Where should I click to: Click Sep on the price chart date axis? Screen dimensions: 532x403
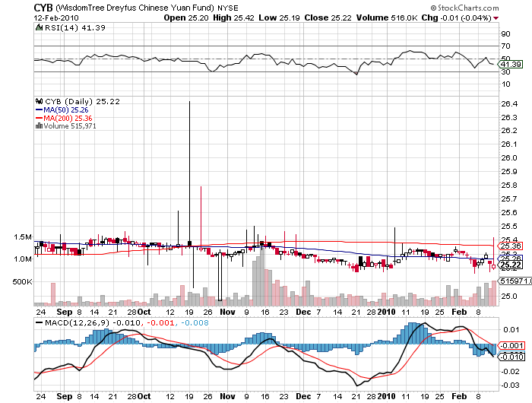point(65,312)
